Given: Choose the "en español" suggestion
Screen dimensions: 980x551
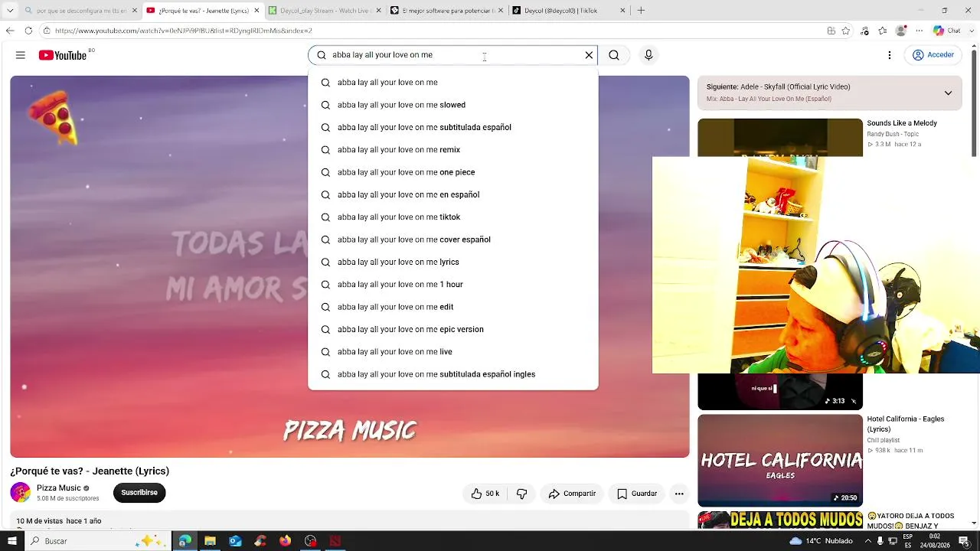Looking at the screenshot, I should click(x=453, y=194).
